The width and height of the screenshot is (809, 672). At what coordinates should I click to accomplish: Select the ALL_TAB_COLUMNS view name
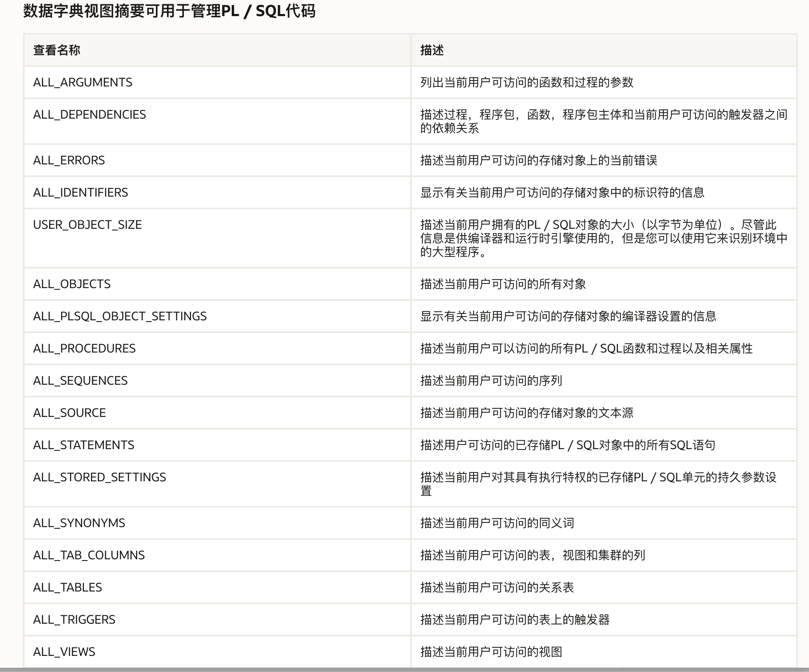point(89,555)
